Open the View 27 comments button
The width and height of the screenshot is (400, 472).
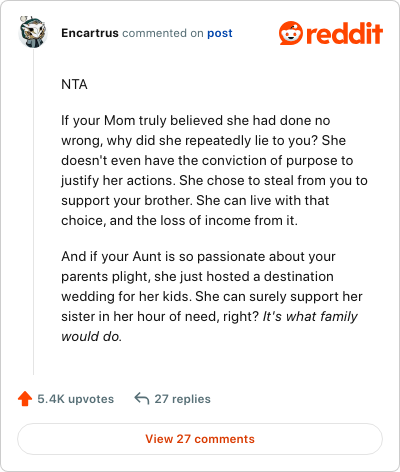click(x=200, y=439)
